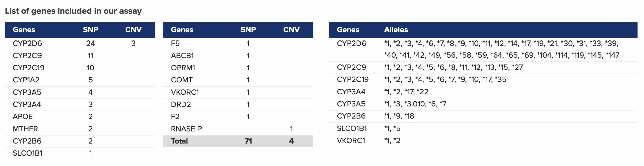Select the CYP2C9 row in SNP table

[x=27, y=56]
